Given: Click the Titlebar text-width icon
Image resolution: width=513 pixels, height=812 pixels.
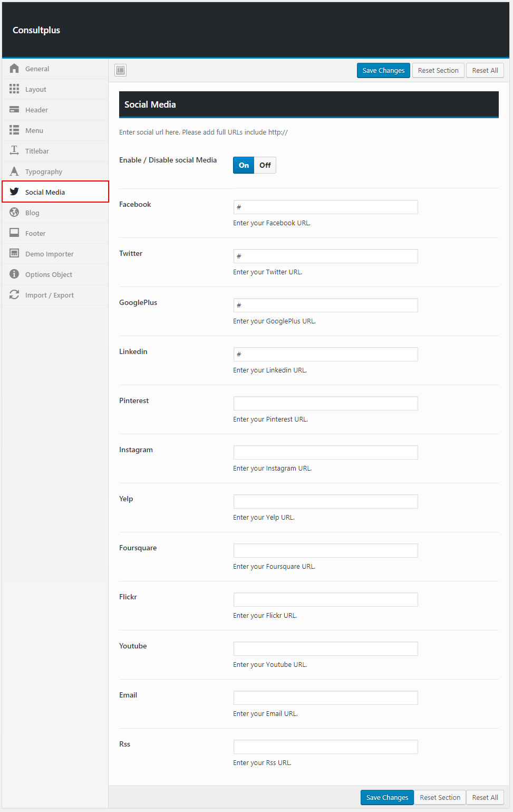Looking at the screenshot, I should (14, 151).
